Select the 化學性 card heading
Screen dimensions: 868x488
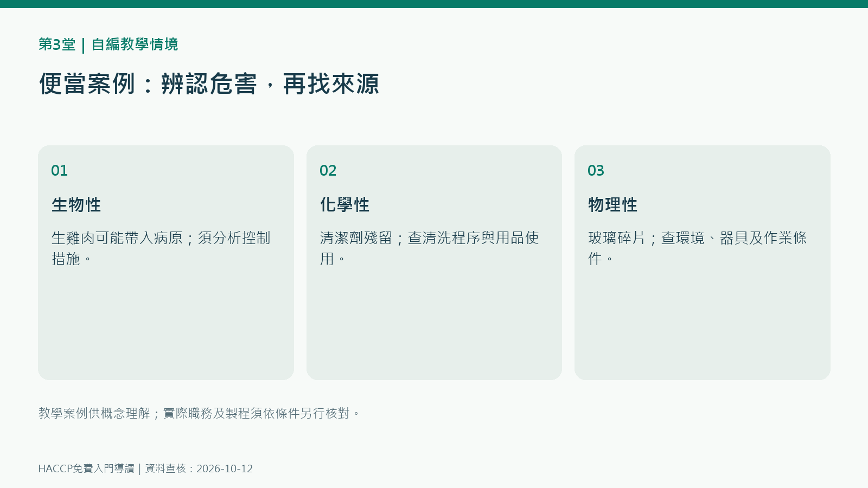344,205
